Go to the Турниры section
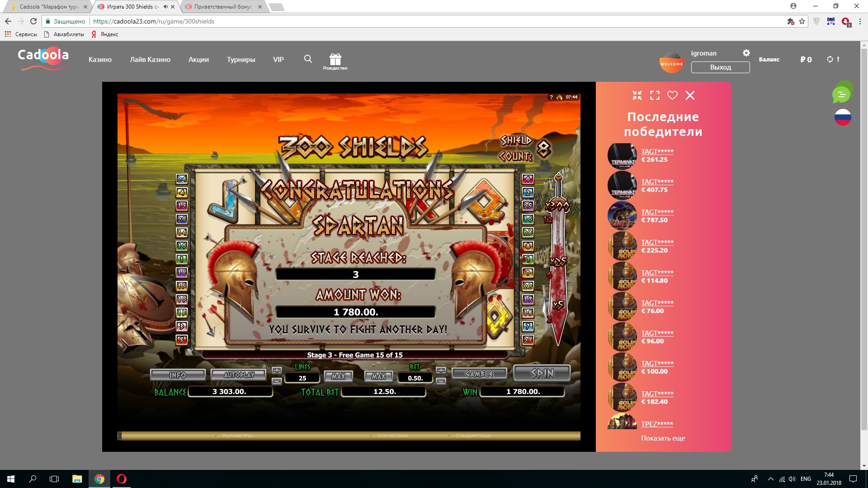 coord(241,60)
